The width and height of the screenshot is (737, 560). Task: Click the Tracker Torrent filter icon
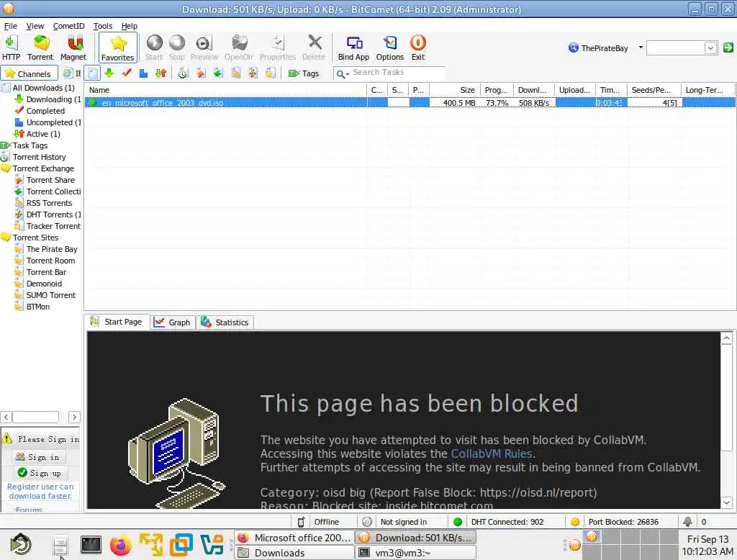pos(271,73)
